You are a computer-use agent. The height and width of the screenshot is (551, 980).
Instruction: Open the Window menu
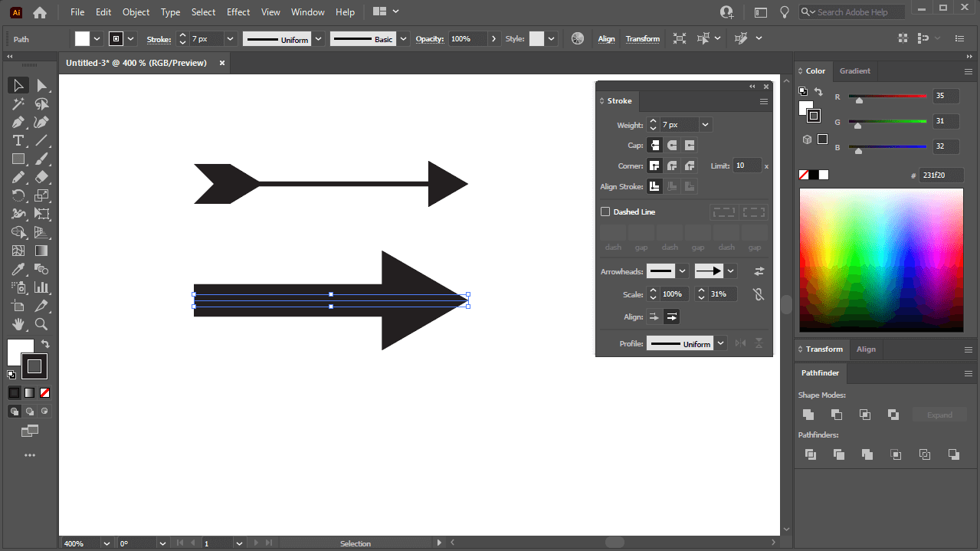[x=308, y=12]
